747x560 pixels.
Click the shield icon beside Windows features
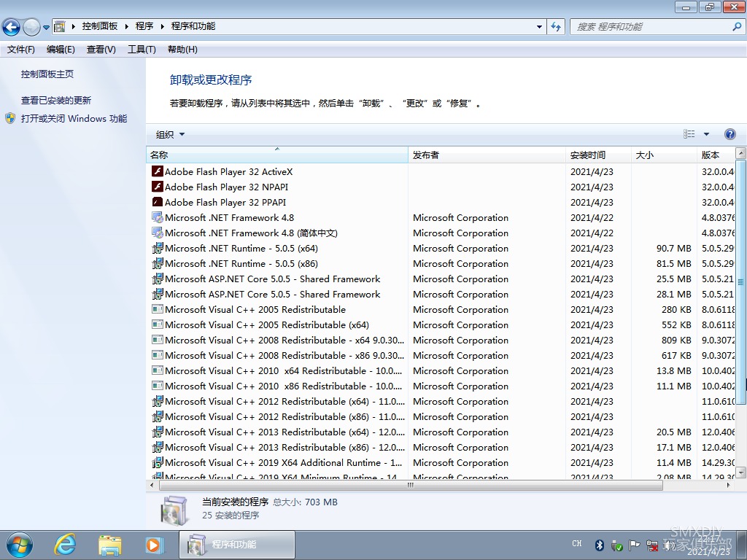tap(10, 119)
